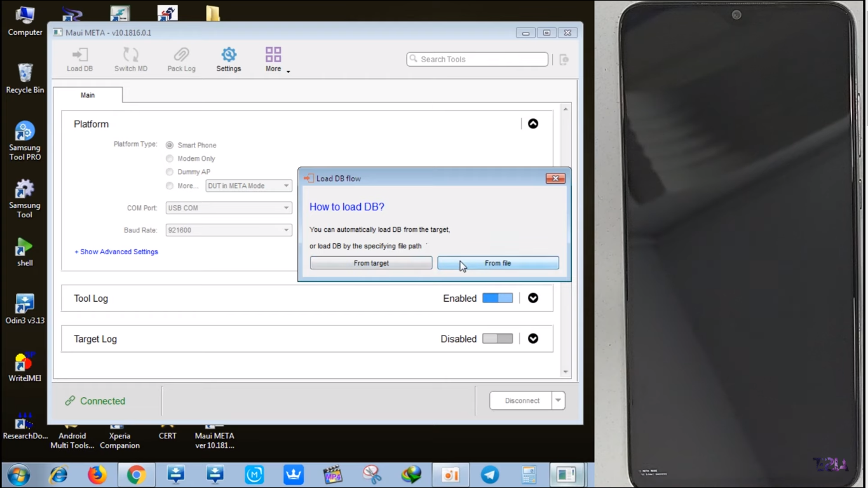The height and width of the screenshot is (488, 868).
Task: Open the Windows Start menu
Action: tap(18, 475)
